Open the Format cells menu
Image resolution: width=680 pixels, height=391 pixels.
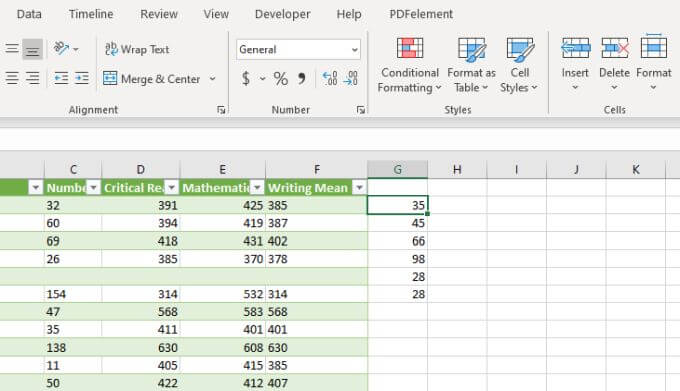tap(654, 63)
